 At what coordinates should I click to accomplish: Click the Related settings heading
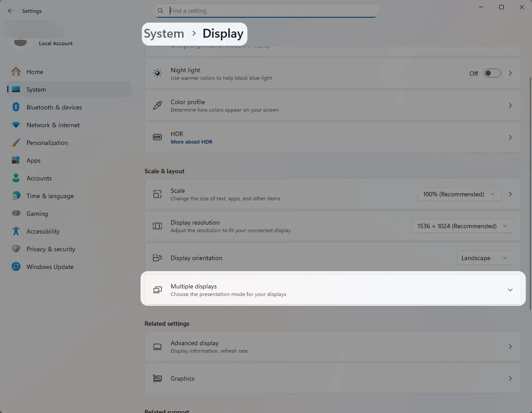pos(167,323)
